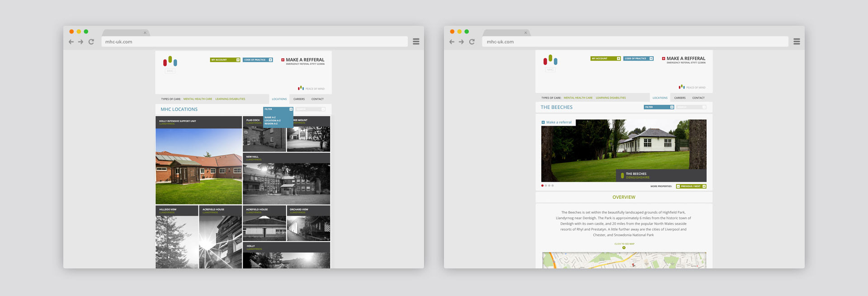Click the plus icon on Previous / Next button
Screen dimensions: 868x296
704,186
